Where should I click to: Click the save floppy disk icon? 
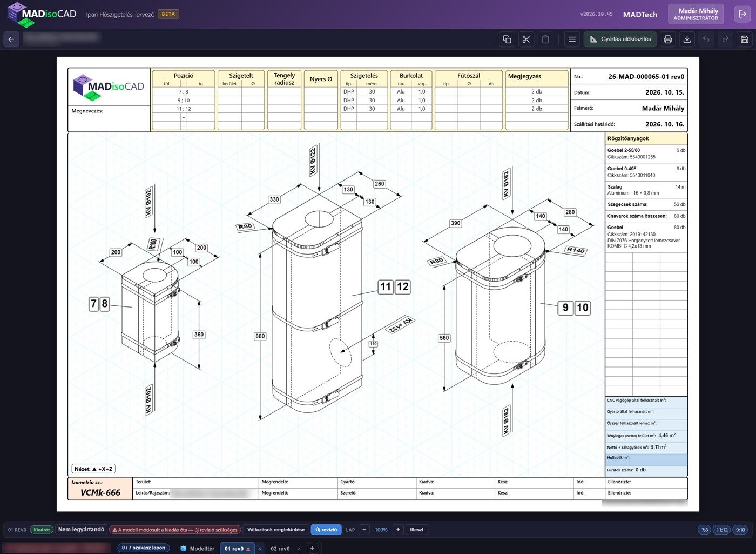pos(744,39)
